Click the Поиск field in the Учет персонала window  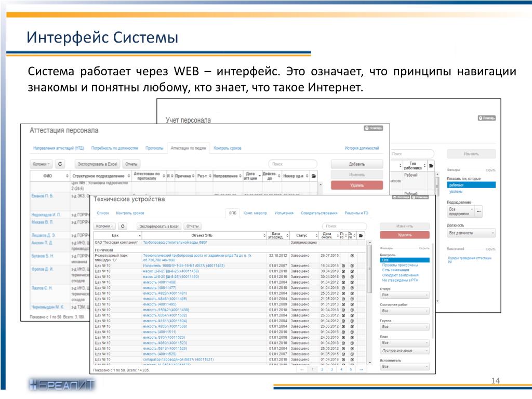pos(412,154)
